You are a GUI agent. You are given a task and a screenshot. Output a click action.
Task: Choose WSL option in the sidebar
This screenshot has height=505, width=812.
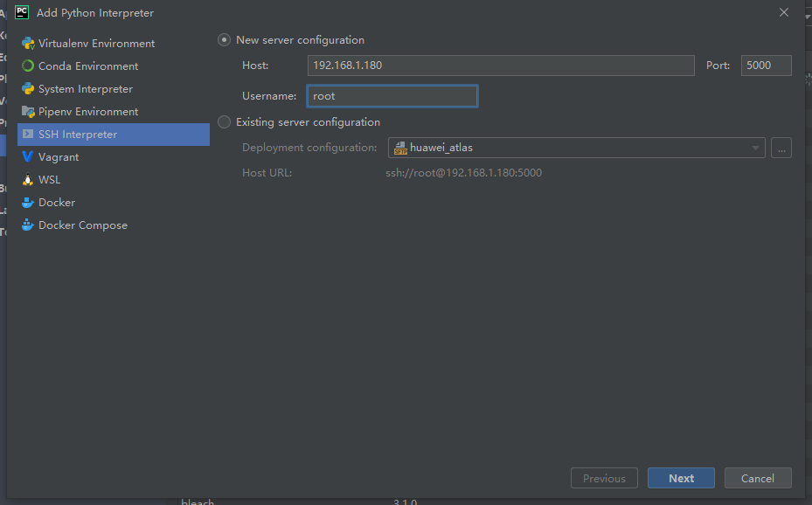click(x=114, y=179)
